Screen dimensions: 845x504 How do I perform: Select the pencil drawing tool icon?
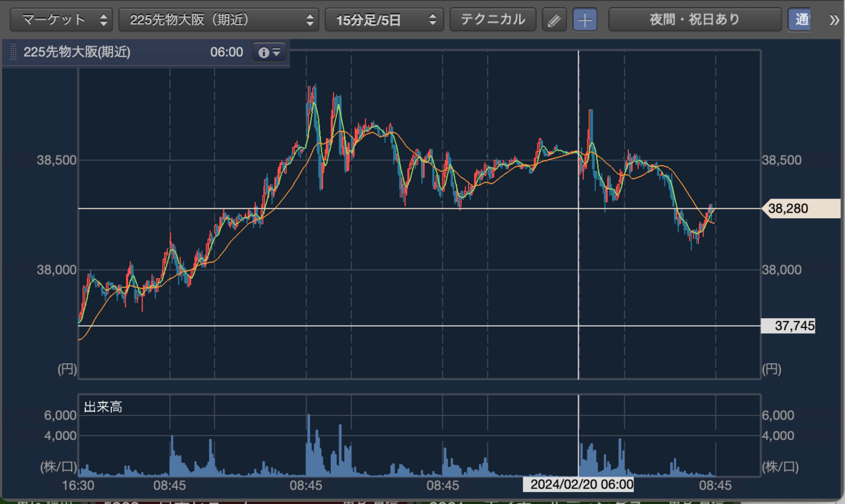[x=554, y=20]
